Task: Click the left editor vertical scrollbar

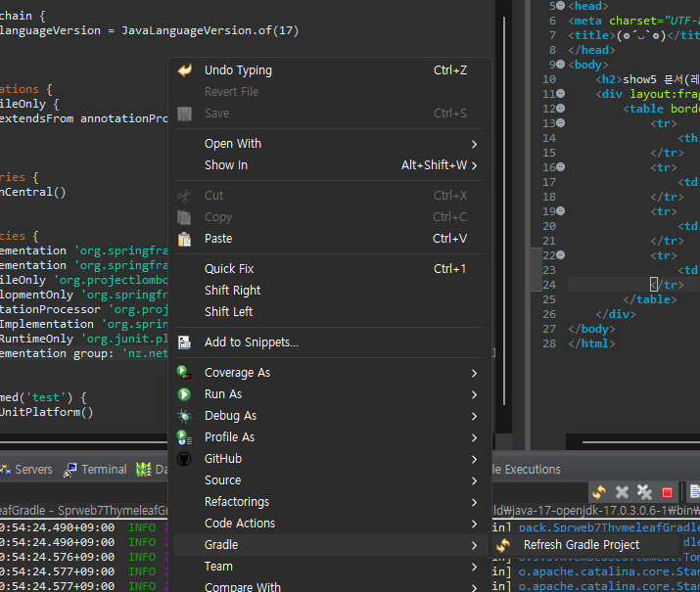Action: pyautogui.click(x=504, y=210)
